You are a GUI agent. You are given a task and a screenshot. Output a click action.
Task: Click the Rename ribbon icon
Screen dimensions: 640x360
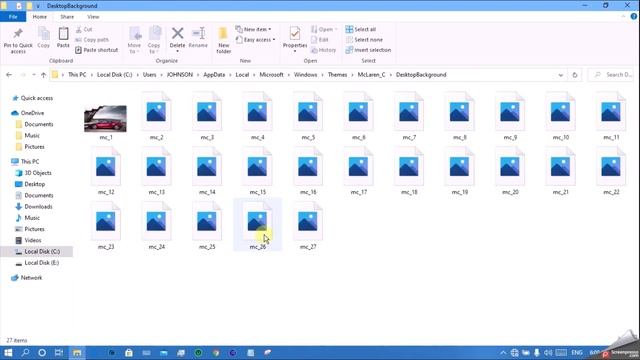198,38
